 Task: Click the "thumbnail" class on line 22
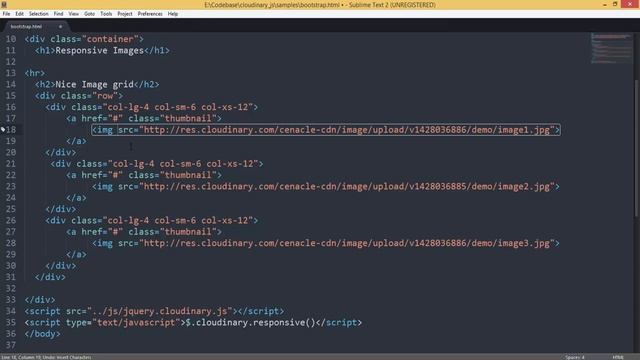tap(188, 175)
